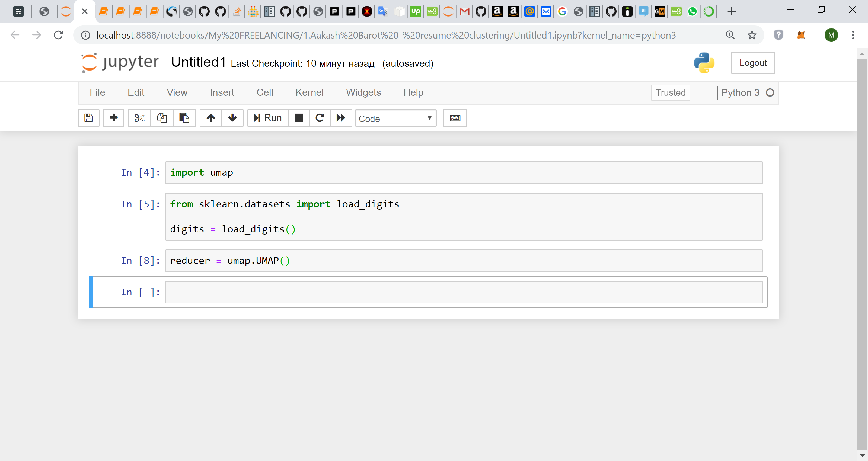Move selected cell up with up arrow
This screenshot has width=868, height=461.
[x=210, y=118]
